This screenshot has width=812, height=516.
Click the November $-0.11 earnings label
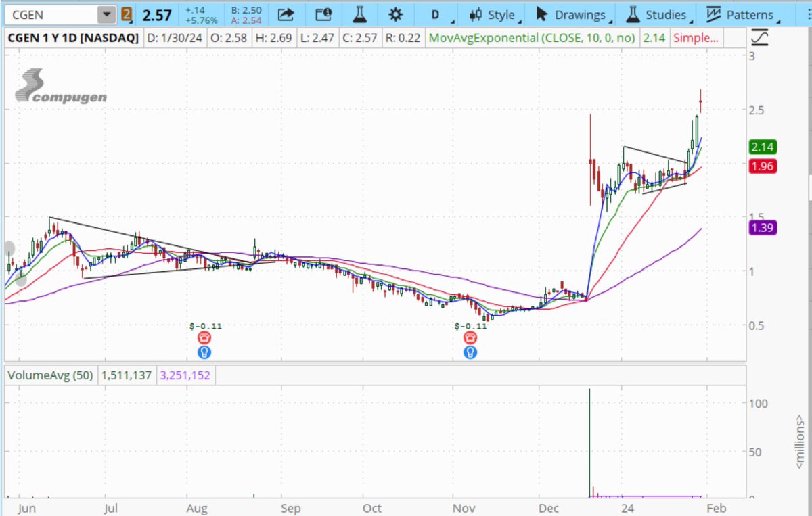471,326
